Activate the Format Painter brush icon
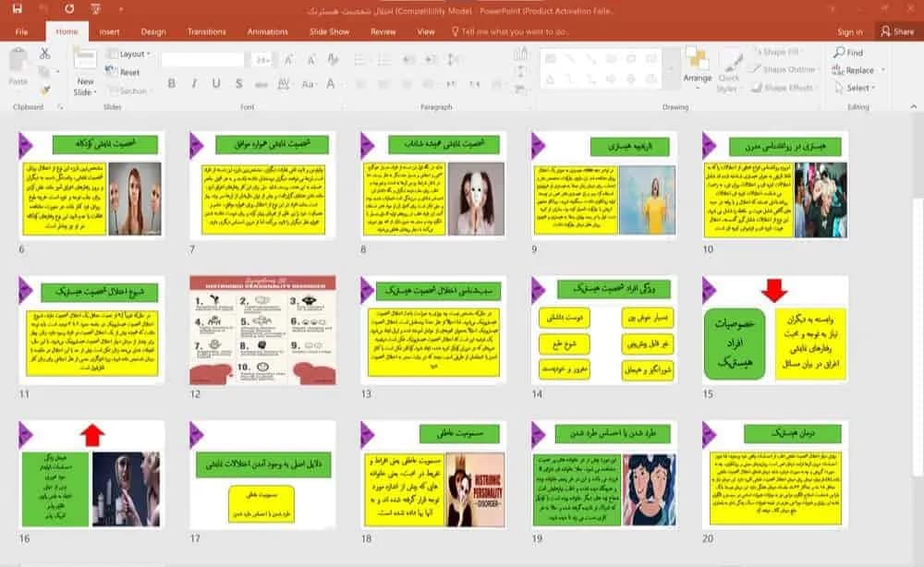This screenshot has height=567, width=924. (44, 90)
